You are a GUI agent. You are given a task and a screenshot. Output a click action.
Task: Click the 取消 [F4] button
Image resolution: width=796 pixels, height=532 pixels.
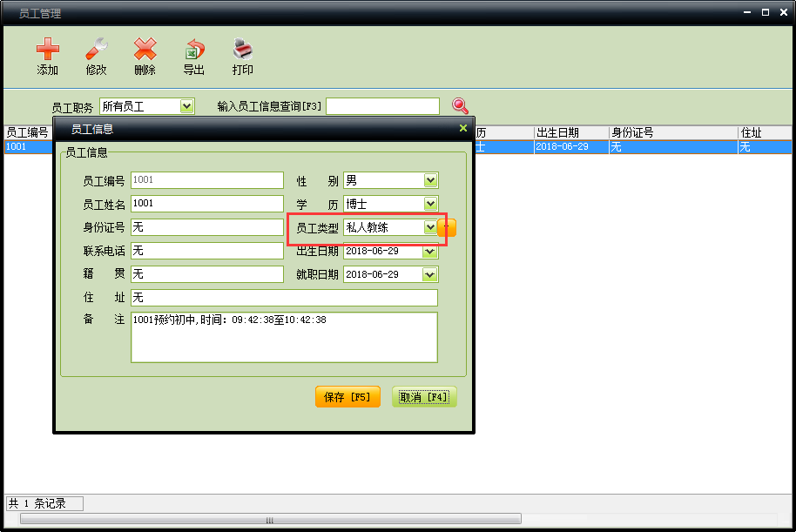point(424,397)
